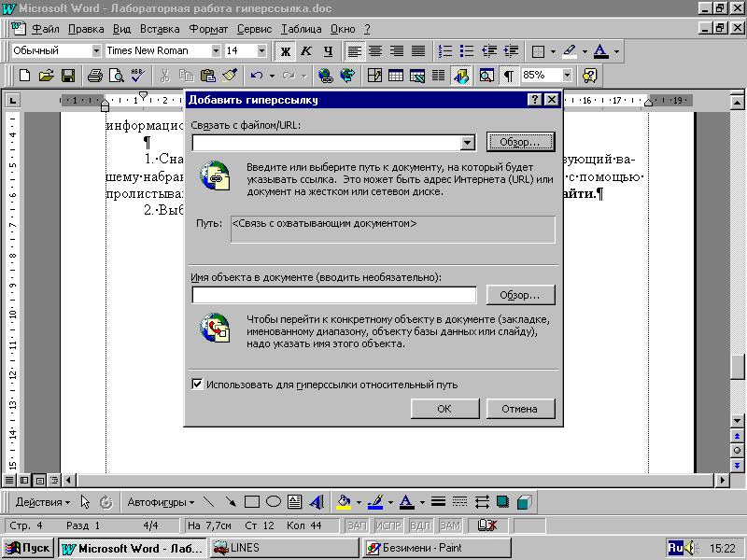Viewport: 747px width, 560px height.
Task: Open the style dropdown showing Обычный
Action: (96, 50)
